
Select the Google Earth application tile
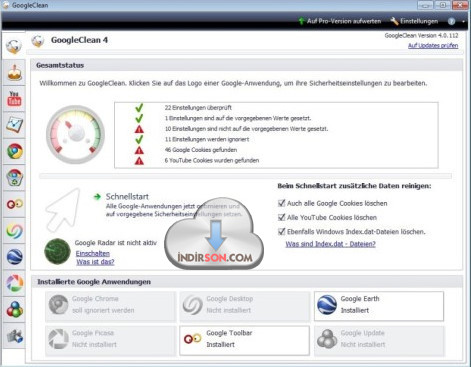point(379,307)
